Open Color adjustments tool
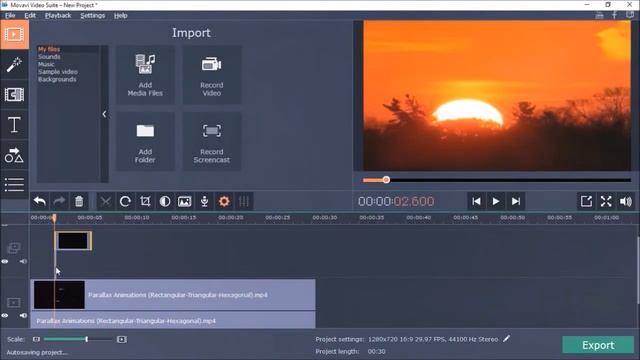The width and height of the screenshot is (640, 360). (165, 201)
